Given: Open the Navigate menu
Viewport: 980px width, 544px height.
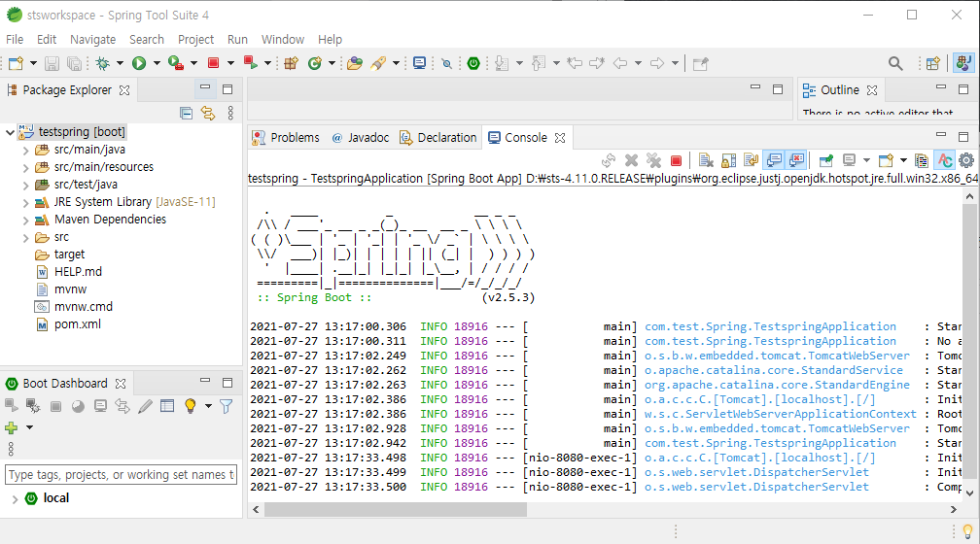Looking at the screenshot, I should click(92, 40).
